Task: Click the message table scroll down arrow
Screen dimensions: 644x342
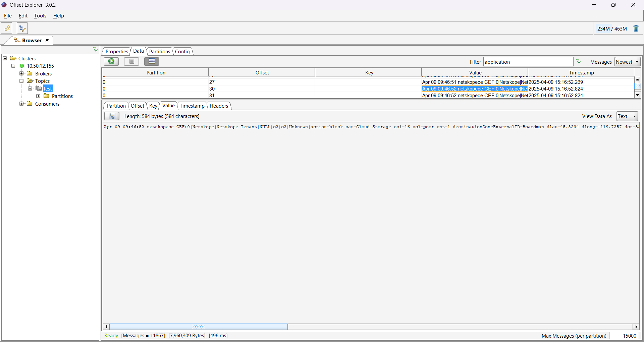Action: point(638,95)
